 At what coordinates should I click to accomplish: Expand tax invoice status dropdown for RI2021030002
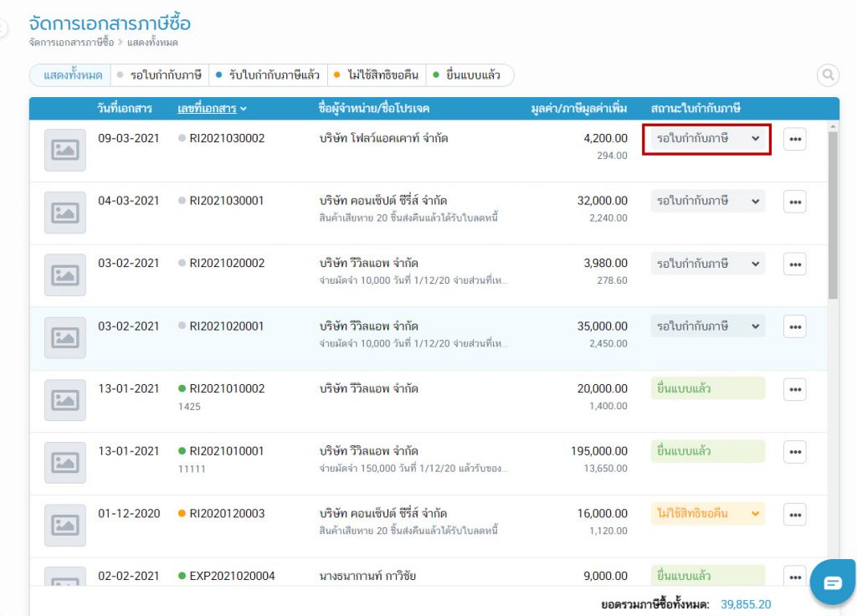[x=707, y=138]
